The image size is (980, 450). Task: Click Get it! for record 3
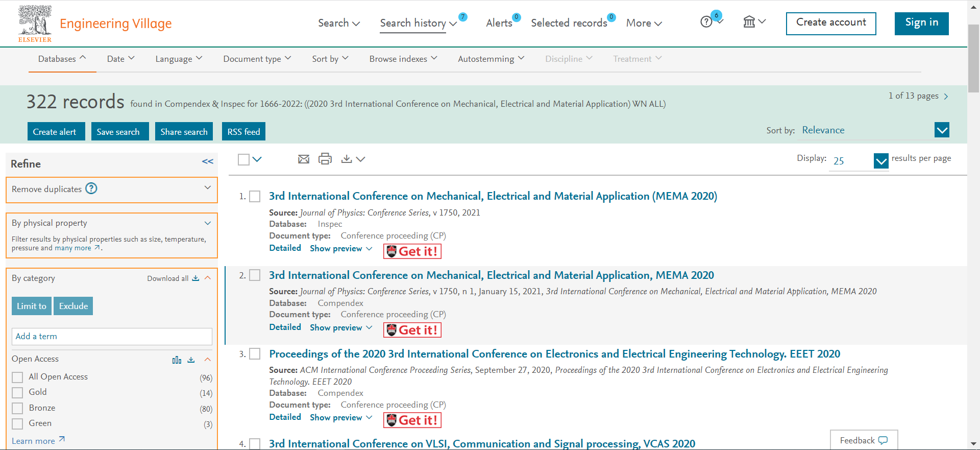tap(412, 420)
